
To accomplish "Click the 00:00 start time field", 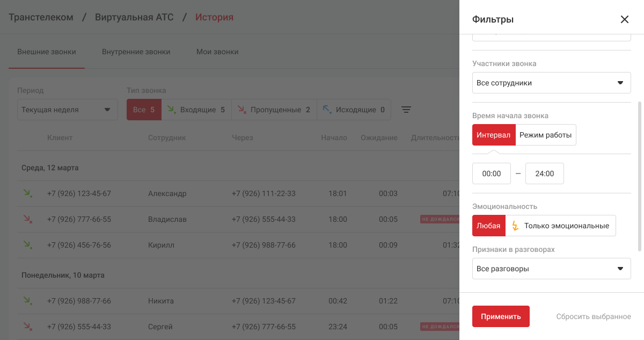I will (491, 173).
